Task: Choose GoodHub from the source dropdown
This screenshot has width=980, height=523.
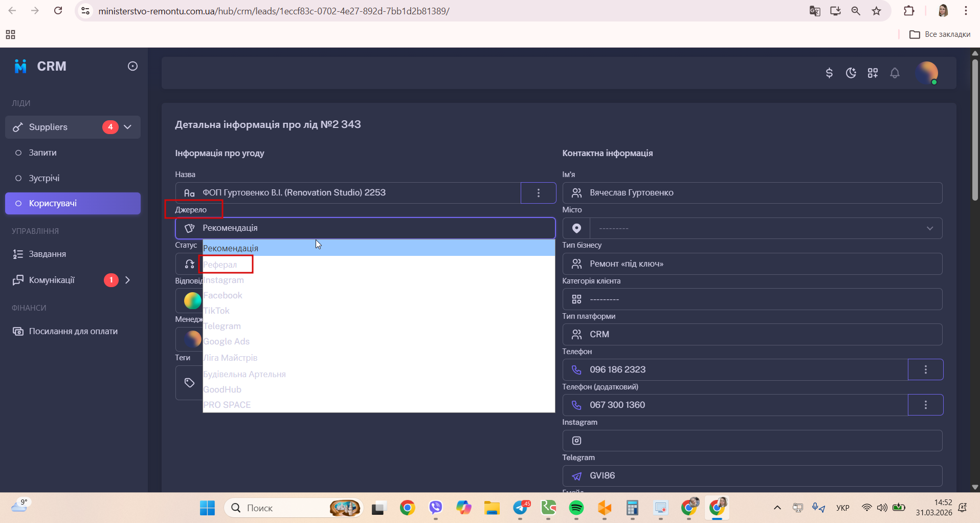Action: coord(379,389)
